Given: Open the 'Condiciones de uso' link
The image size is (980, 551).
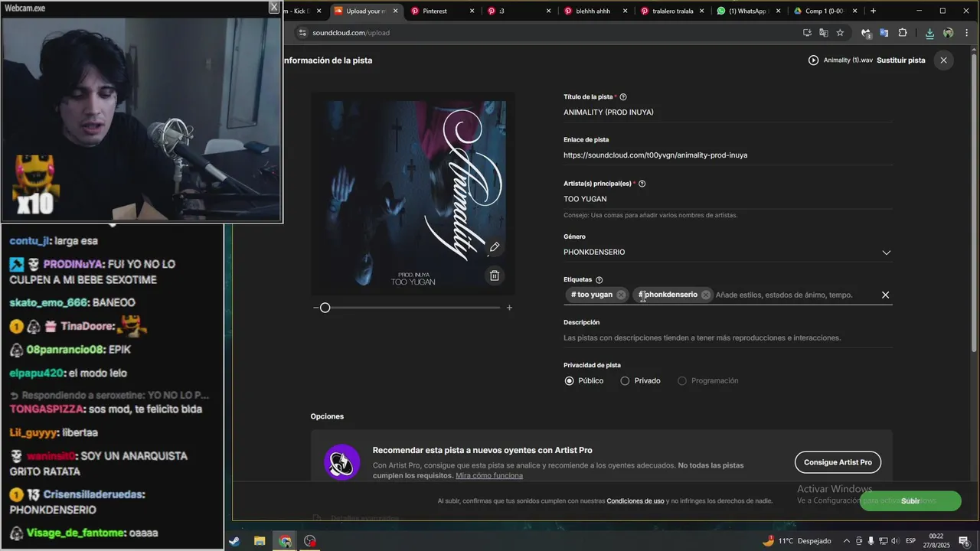Looking at the screenshot, I should (635, 500).
